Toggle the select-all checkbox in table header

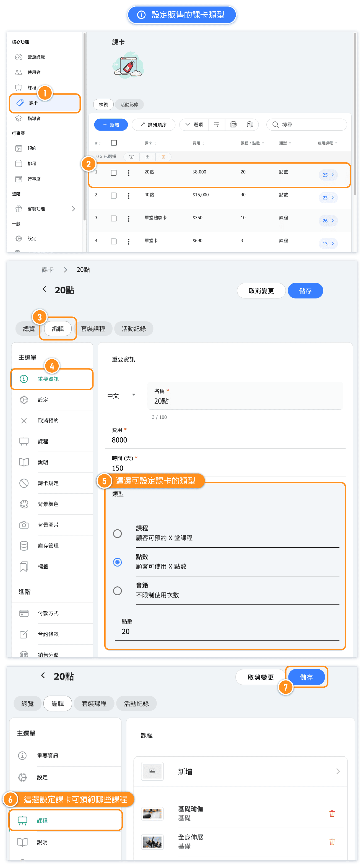pos(114,143)
